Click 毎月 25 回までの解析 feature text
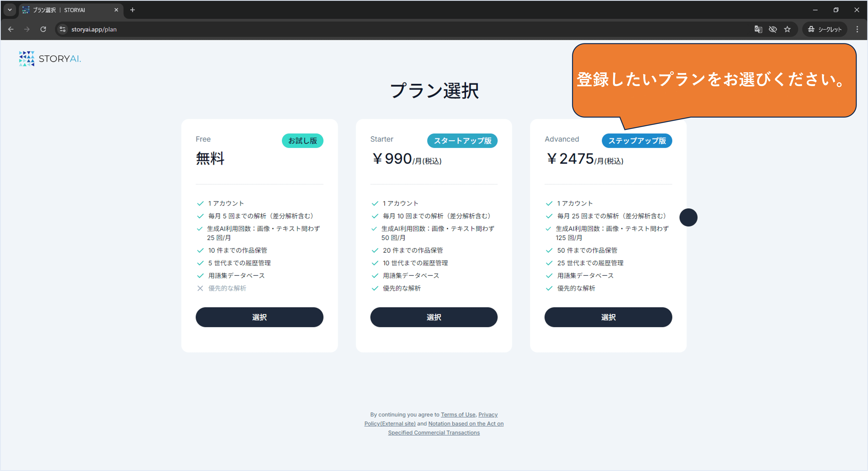This screenshot has height=471, width=868. click(x=612, y=216)
